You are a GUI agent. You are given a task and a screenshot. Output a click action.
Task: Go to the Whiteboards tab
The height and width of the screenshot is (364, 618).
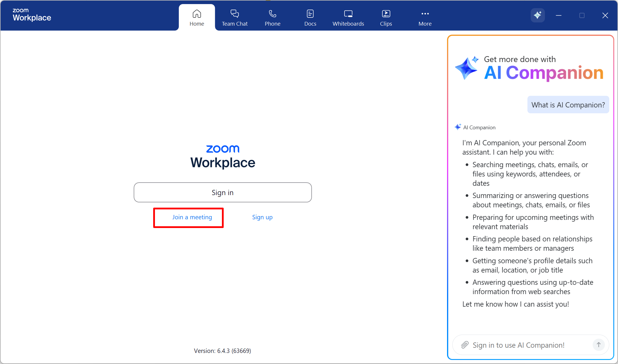tap(348, 17)
